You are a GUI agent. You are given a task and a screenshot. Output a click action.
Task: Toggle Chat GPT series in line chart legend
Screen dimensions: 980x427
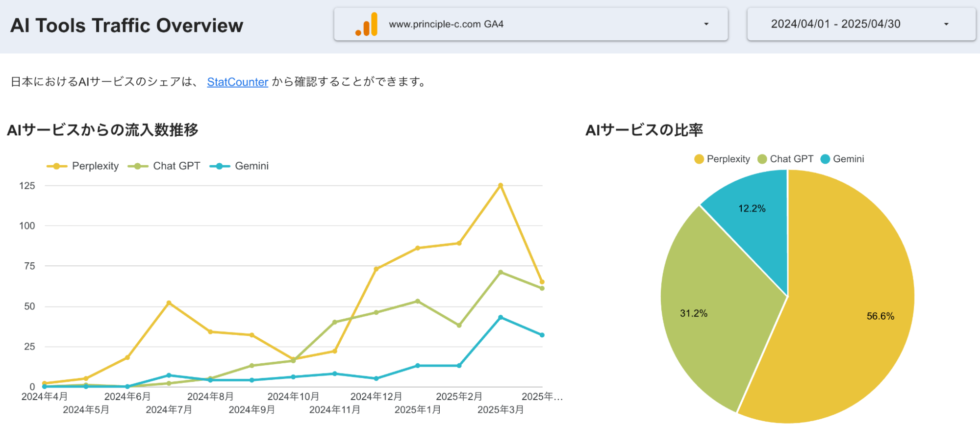[x=176, y=166]
